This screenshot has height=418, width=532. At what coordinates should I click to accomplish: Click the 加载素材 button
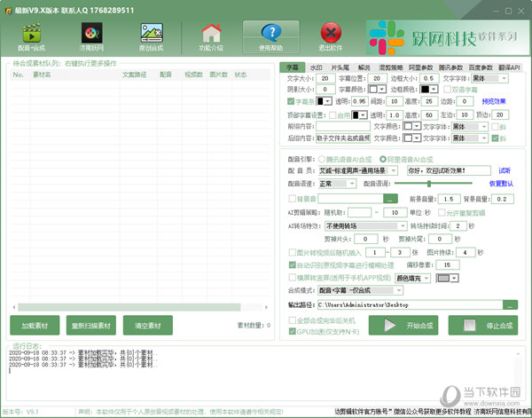point(35,325)
